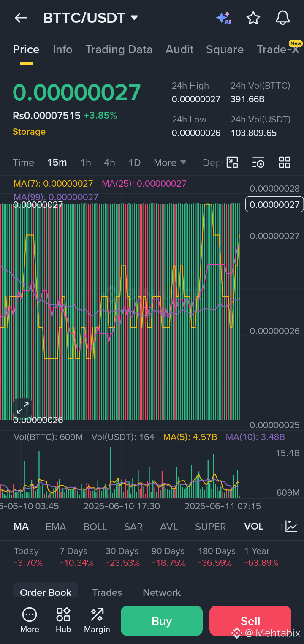Tap the MA(7) indicator legend
This screenshot has height=644, width=304.
53,184
